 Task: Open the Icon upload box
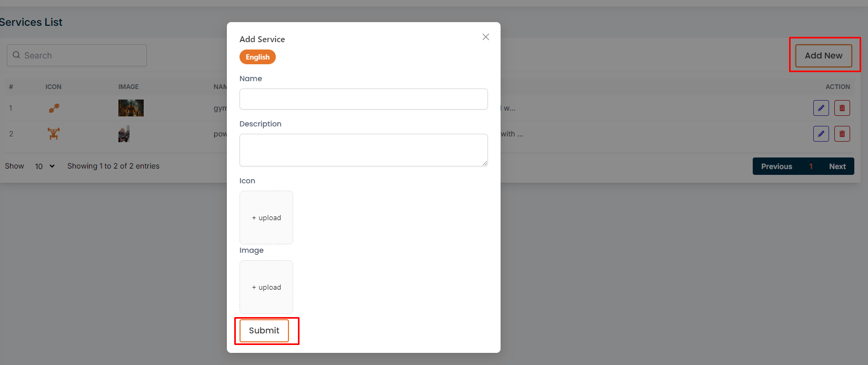(x=266, y=218)
